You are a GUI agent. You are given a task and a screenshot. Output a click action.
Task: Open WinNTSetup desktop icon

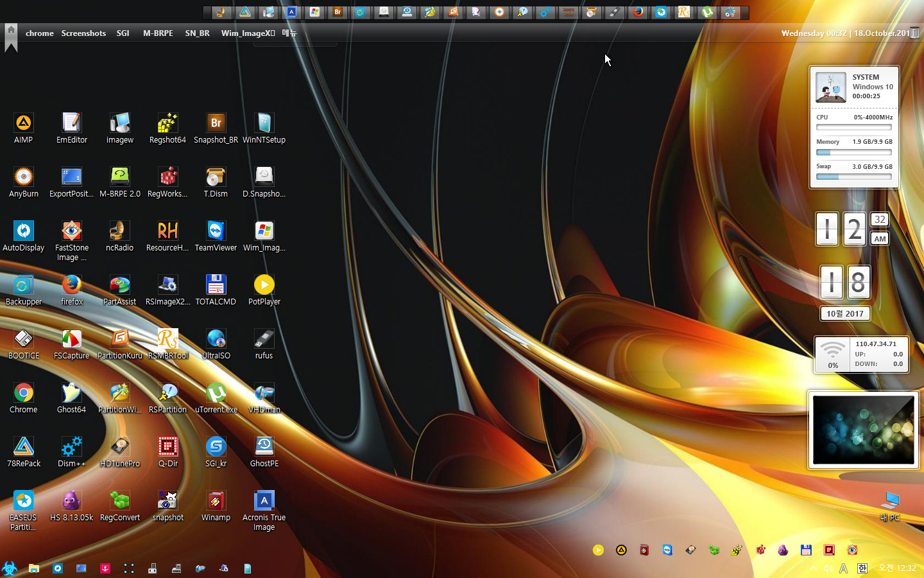(x=264, y=127)
